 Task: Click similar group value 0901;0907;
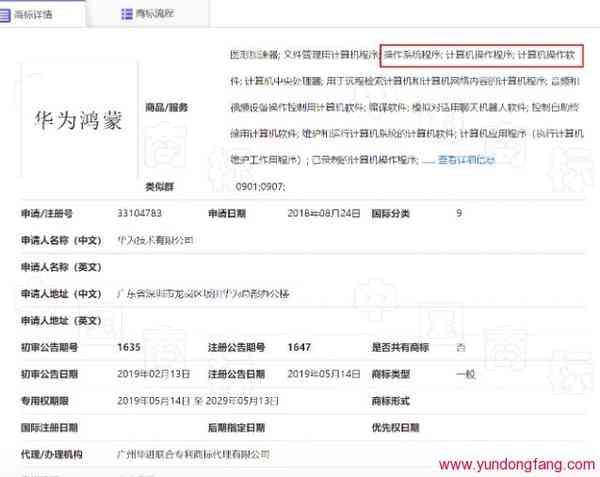(x=261, y=187)
